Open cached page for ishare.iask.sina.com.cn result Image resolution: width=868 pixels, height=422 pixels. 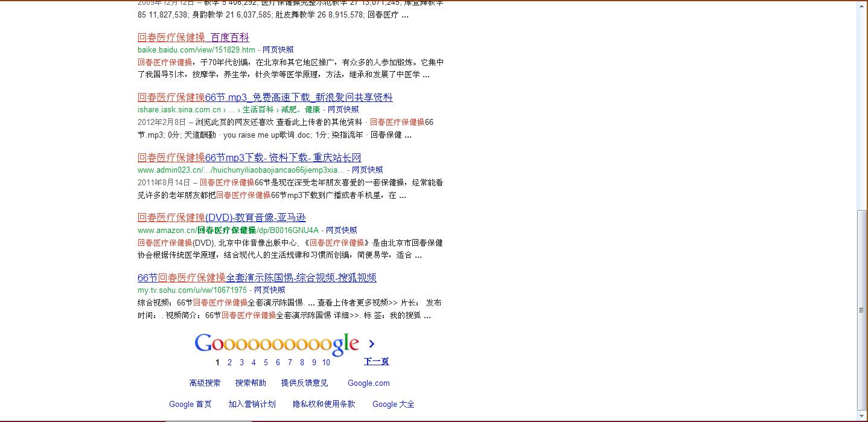coord(343,110)
